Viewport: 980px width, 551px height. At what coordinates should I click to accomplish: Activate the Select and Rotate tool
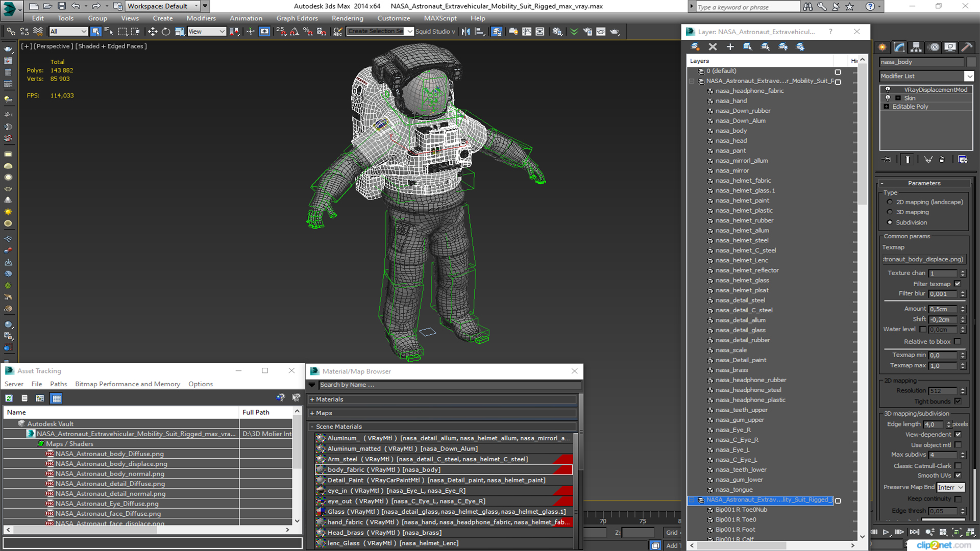click(x=165, y=32)
